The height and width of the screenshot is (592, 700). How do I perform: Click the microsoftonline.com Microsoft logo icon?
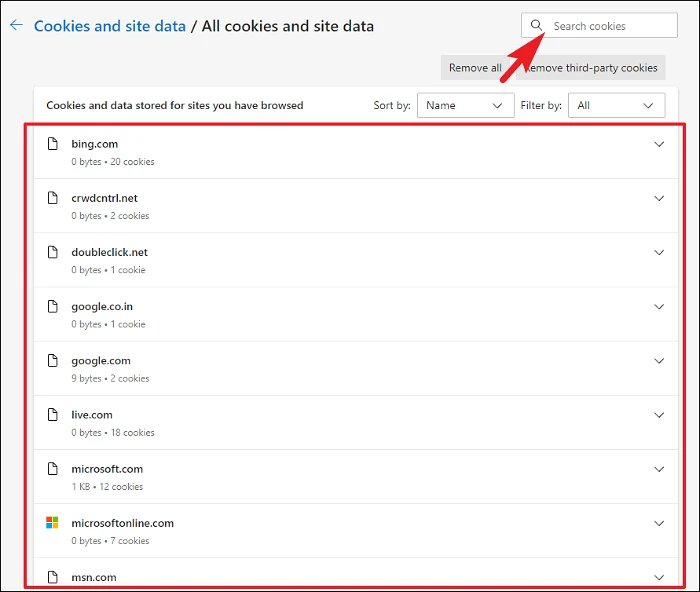pyautogui.click(x=52, y=523)
